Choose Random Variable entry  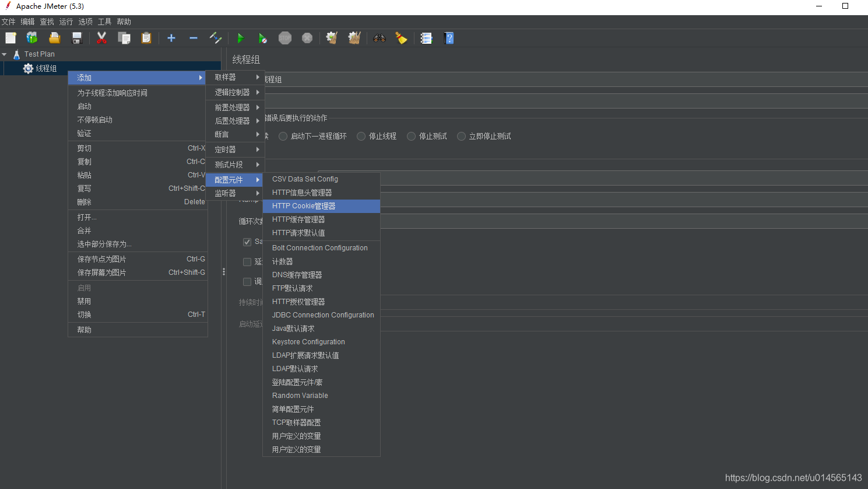point(321,396)
